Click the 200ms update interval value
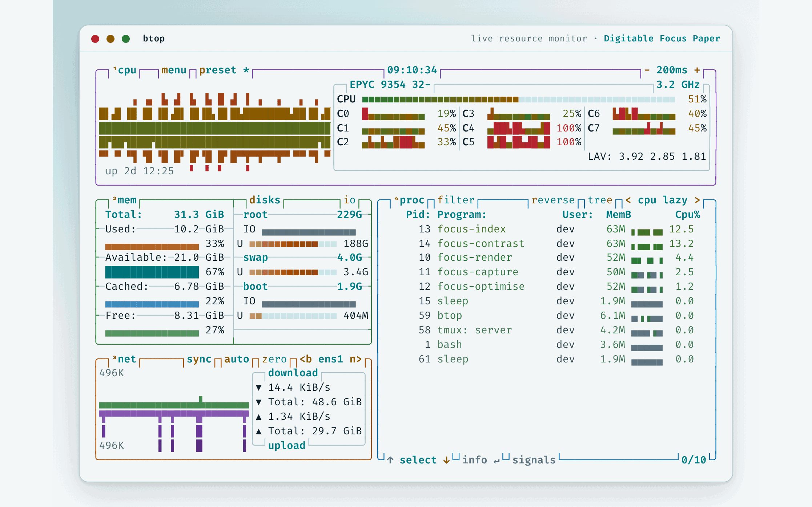812x507 pixels. [672, 70]
